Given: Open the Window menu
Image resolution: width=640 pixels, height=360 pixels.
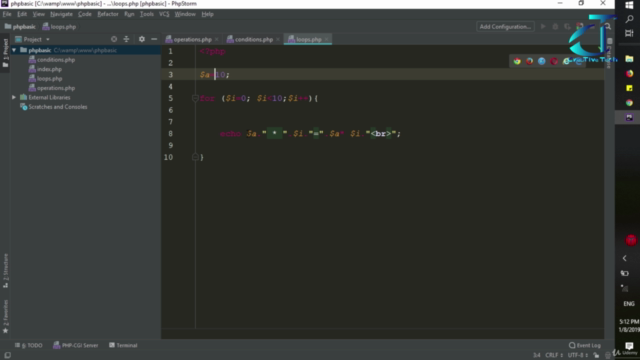Looking at the screenshot, I should [185, 14].
